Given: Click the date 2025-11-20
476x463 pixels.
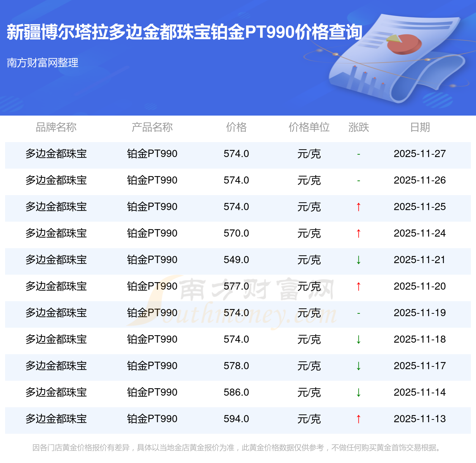Looking at the screenshot, I should pos(420,286).
